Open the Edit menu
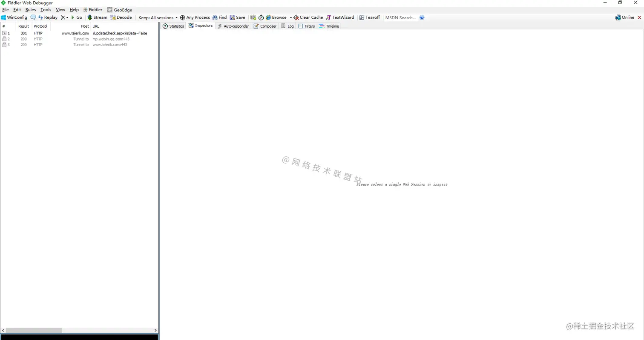Viewport: 644px width, 340px height. click(x=17, y=9)
